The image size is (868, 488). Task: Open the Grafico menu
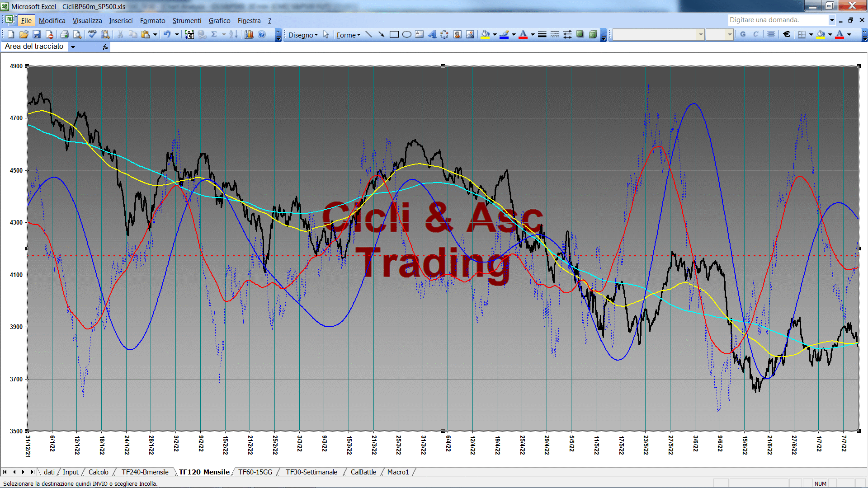[219, 21]
